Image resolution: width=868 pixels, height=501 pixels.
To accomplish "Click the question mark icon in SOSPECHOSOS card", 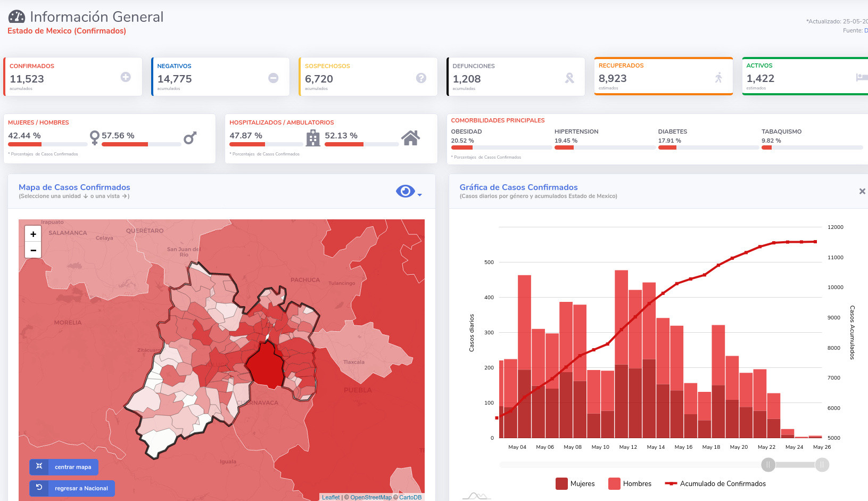I will [421, 78].
